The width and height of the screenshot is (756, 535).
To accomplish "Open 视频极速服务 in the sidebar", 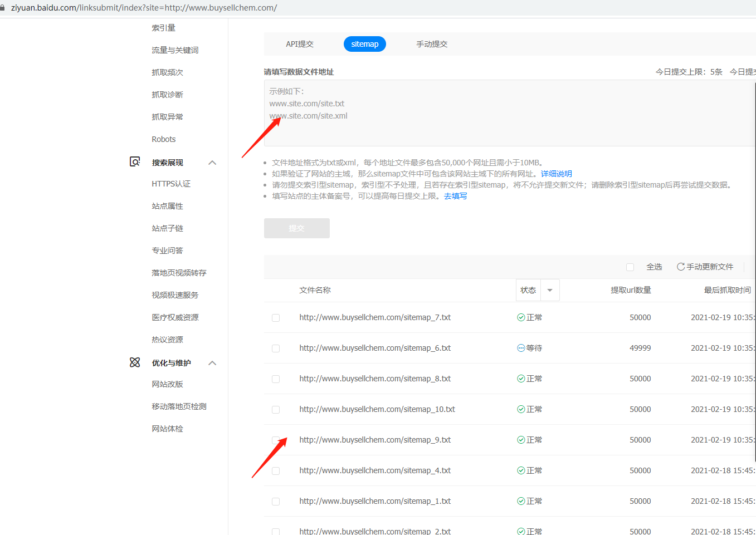I will tap(175, 295).
